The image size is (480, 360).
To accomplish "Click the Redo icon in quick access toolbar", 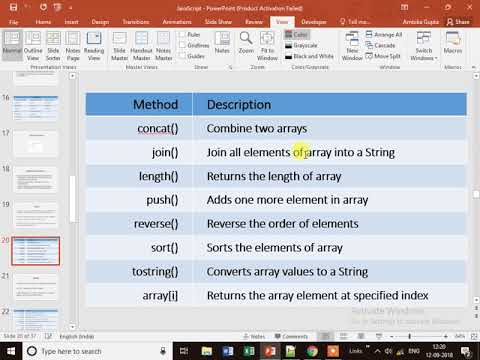I will tap(43, 7).
